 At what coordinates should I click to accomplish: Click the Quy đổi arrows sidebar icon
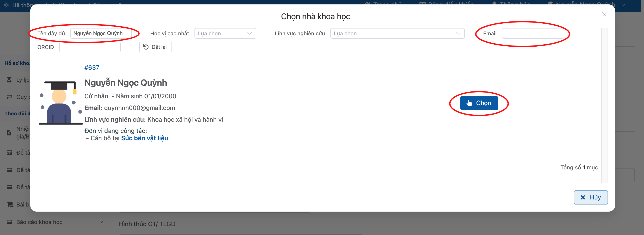click(9, 97)
